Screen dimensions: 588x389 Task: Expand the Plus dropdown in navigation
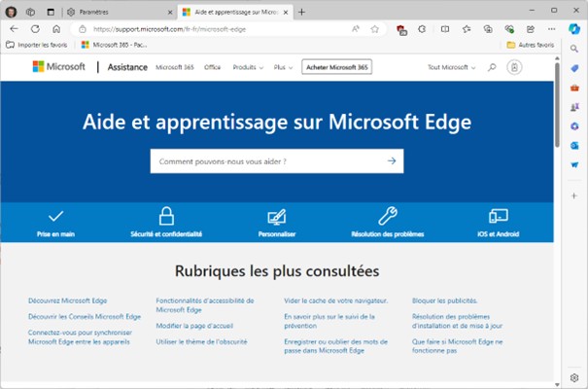[x=284, y=67]
